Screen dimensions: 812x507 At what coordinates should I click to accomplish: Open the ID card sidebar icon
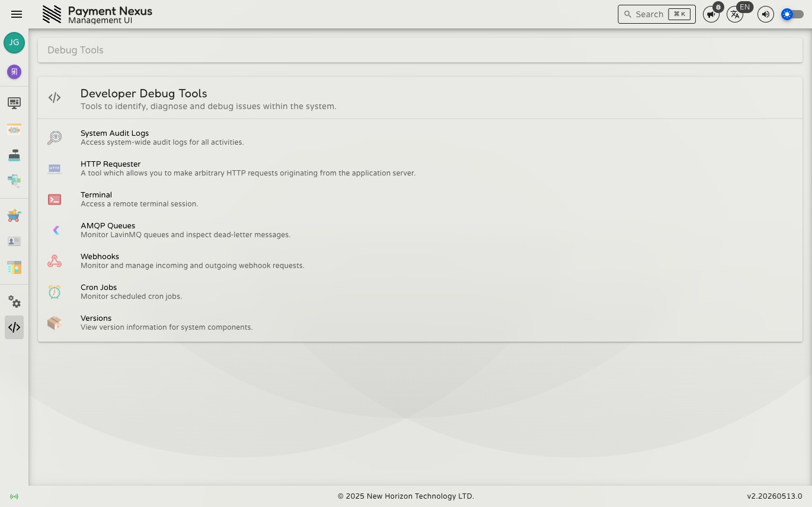click(x=14, y=241)
